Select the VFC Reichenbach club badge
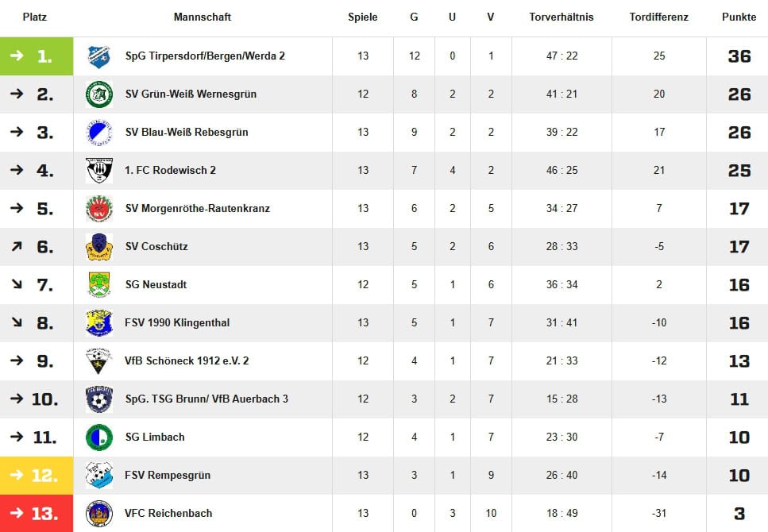Viewport: 768px width, 532px height. pyautogui.click(x=99, y=514)
